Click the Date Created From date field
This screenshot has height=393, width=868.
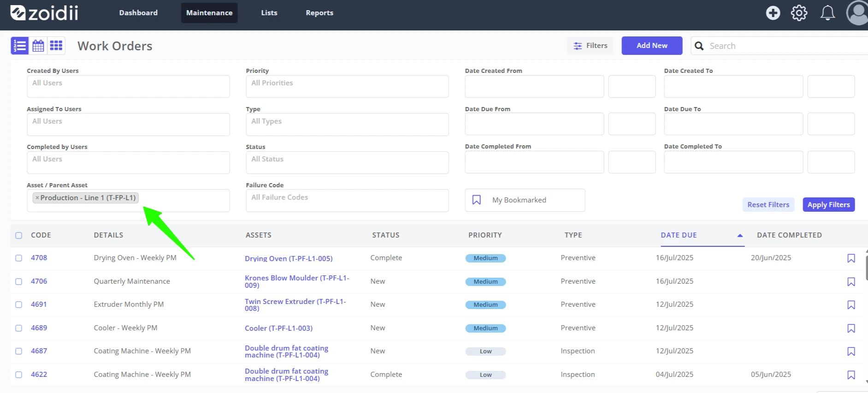[534, 86]
